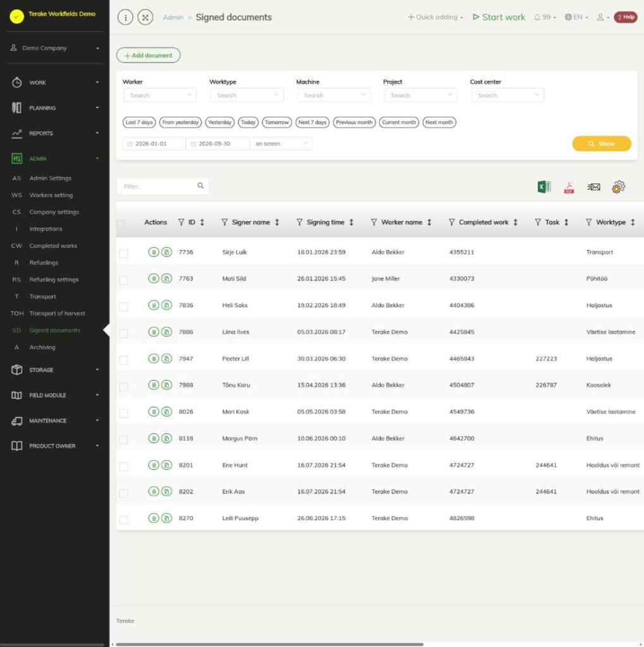Click first action icon for ID 7736
644x647 pixels.
click(154, 252)
